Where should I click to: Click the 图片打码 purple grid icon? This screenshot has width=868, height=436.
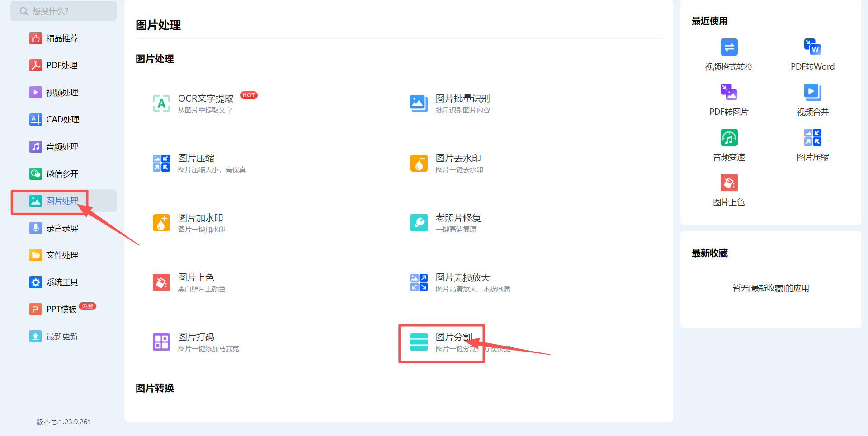(161, 342)
